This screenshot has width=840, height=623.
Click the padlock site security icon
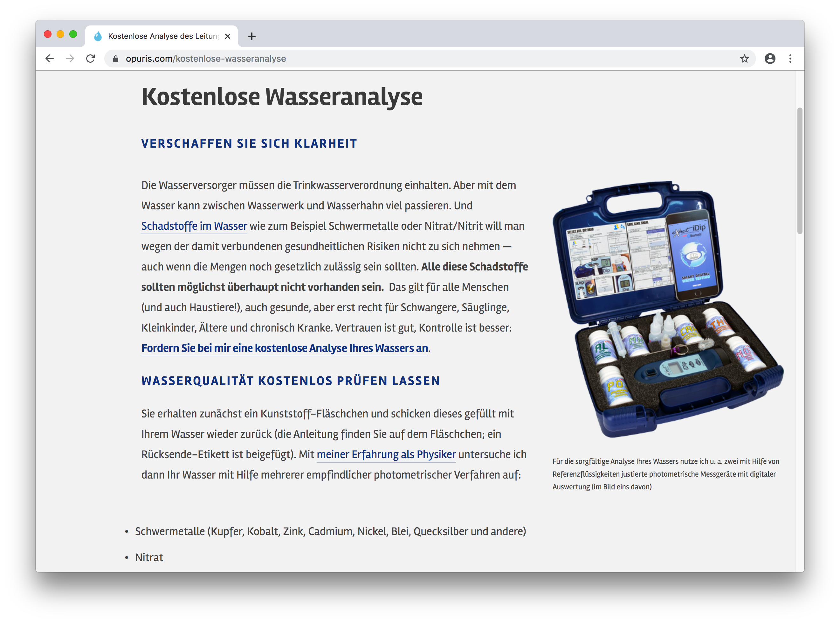(x=116, y=59)
